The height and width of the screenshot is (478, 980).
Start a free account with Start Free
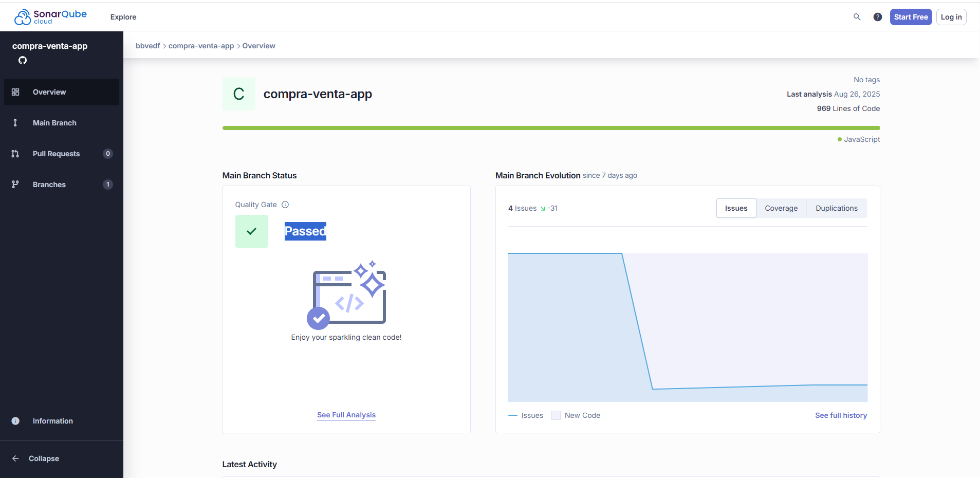tap(911, 17)
